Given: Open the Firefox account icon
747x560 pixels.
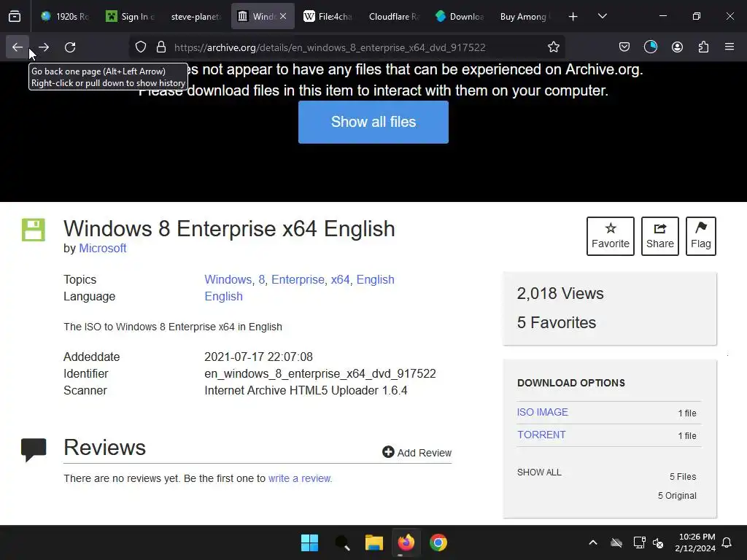Looking at the screenshot, I should point(677,47).
